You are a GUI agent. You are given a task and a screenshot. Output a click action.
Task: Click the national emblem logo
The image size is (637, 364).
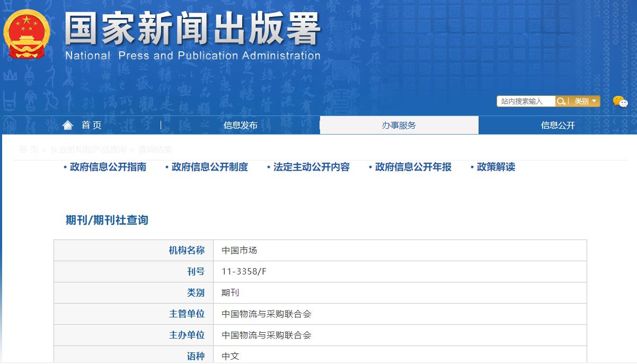tap(26, 34)
